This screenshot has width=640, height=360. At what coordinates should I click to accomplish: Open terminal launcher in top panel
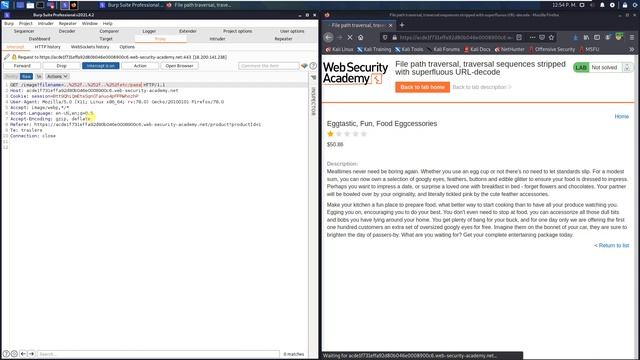tap(40, 5)
